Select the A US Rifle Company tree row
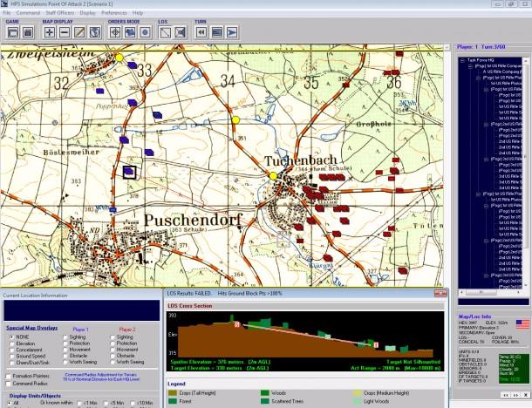The width and height of the screenshot is (532, 408). pyautogui.click(x=502, y=71)
